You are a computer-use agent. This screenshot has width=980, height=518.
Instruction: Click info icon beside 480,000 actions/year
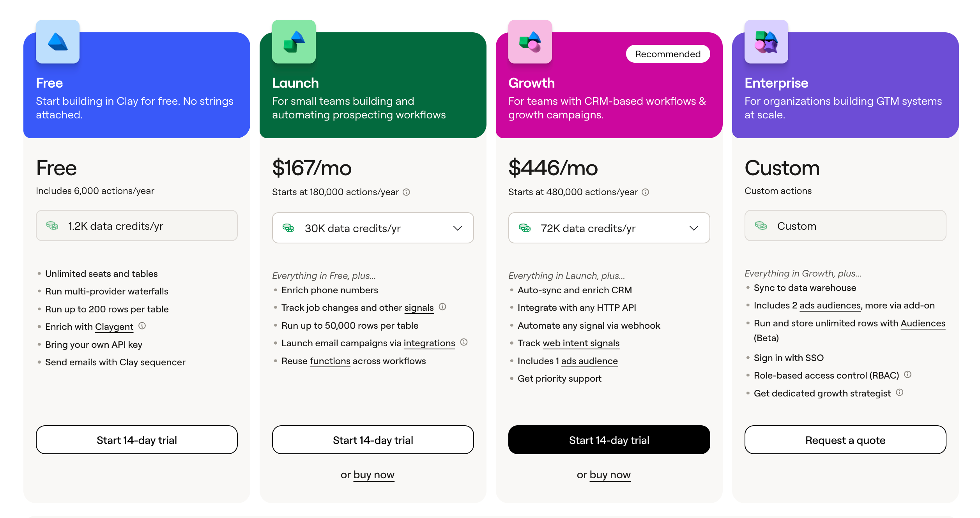(x=645, y=192)
